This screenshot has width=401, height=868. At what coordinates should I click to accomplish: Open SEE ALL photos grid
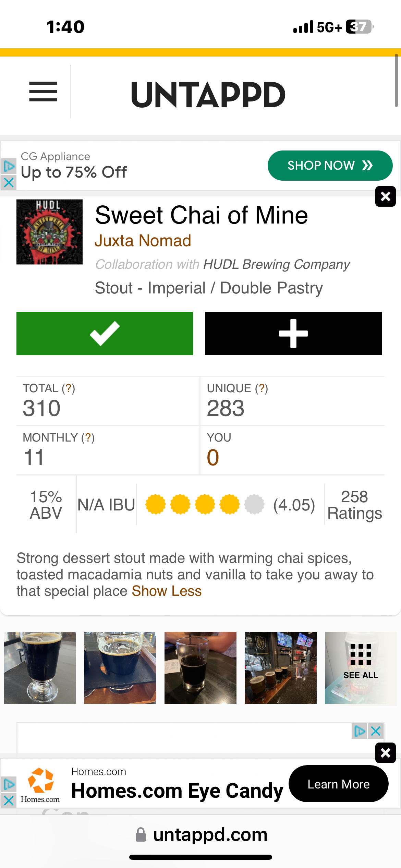pyautogui.click(x=361, y=667)
